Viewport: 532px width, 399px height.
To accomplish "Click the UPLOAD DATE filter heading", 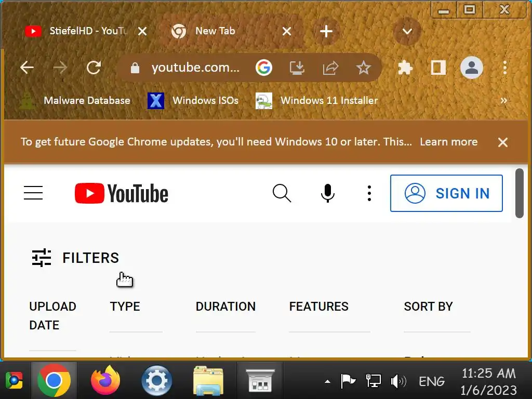I will pos(52,315).
